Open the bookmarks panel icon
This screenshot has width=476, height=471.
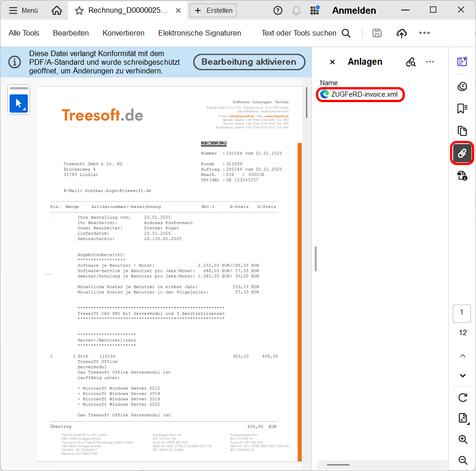point(462,109)
